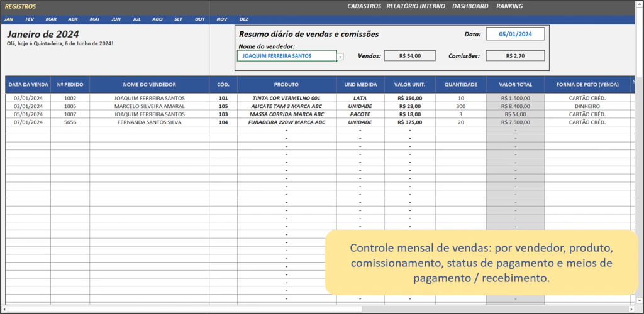Select order number 1002 cell
644x314 pixels.
coord(70,98)
